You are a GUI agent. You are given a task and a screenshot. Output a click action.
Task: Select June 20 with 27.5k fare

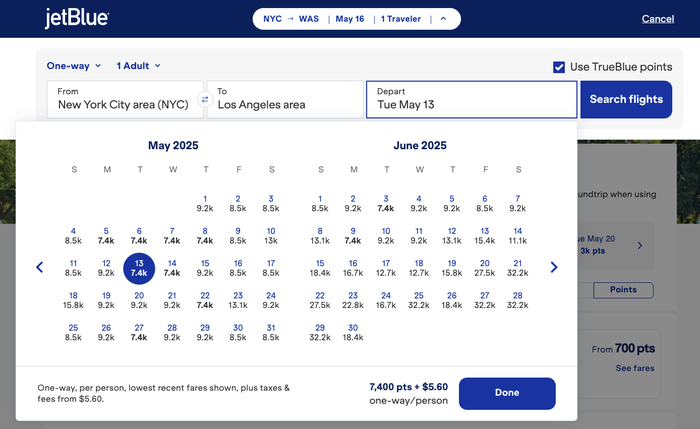pos(485,268)
